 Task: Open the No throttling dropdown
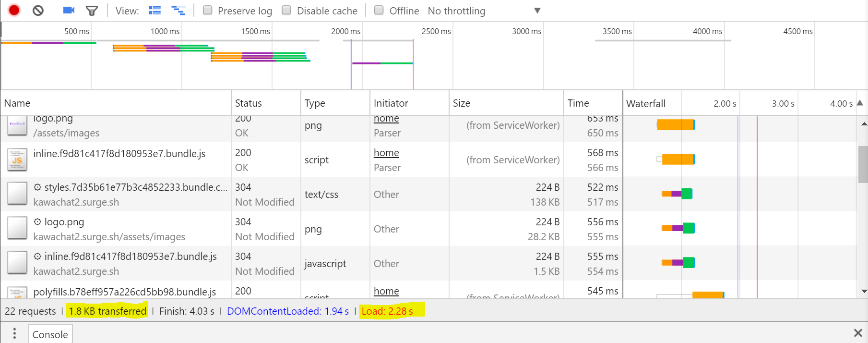click(x=485, y=11)
